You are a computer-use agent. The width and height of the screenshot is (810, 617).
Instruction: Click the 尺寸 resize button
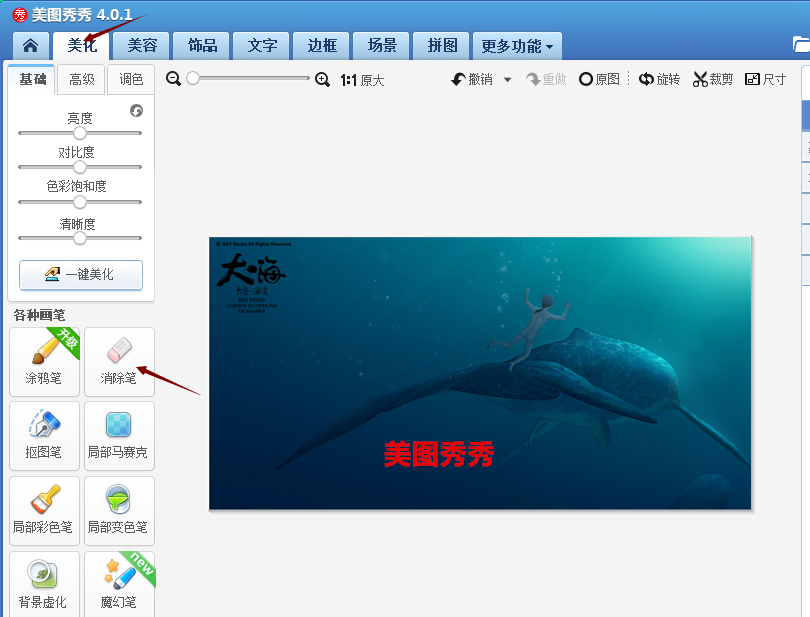[766, 80]
